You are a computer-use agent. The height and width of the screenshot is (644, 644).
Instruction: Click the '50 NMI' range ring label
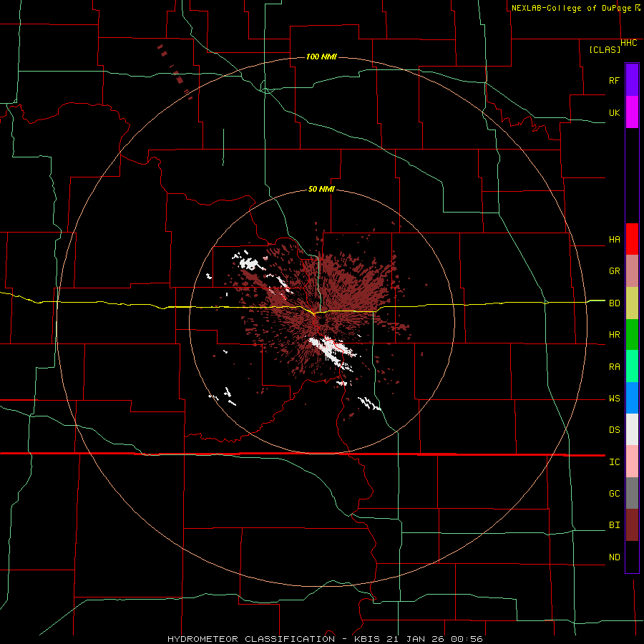[x=321, y=190]
